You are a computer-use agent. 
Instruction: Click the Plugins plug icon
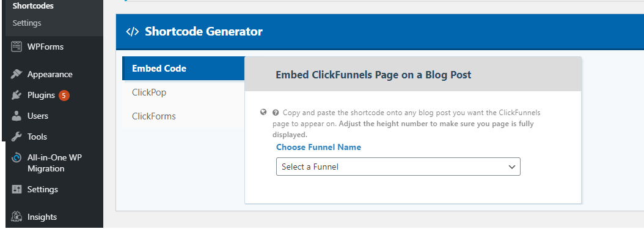16,95
